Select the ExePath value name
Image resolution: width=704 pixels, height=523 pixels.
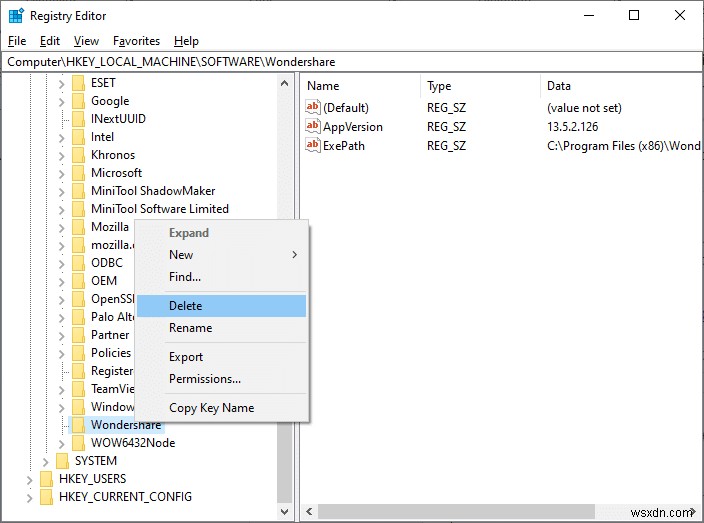[344, 146]
